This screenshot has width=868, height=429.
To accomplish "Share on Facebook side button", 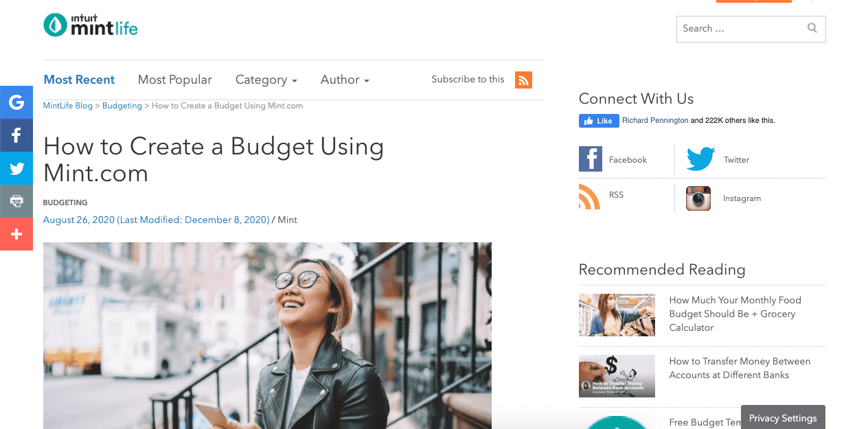I will pyautogui.click(x=16, y=135).
